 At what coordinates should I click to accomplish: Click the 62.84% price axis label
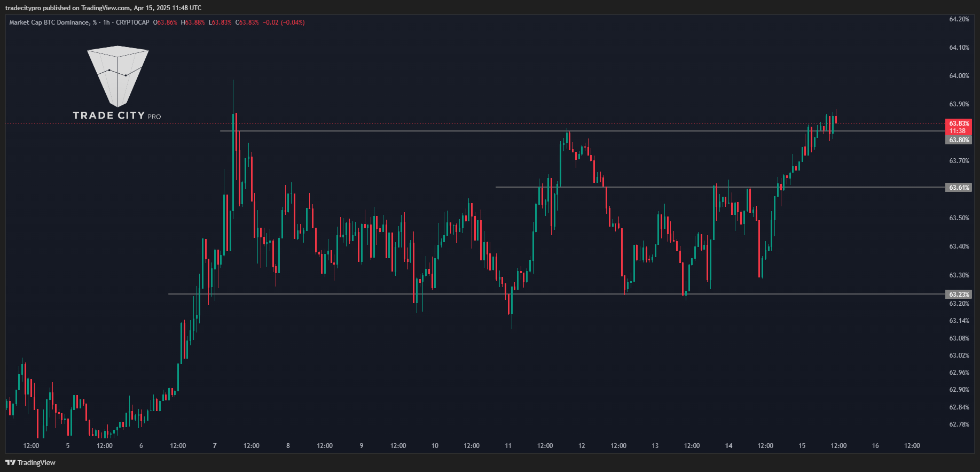click(959, 407)
